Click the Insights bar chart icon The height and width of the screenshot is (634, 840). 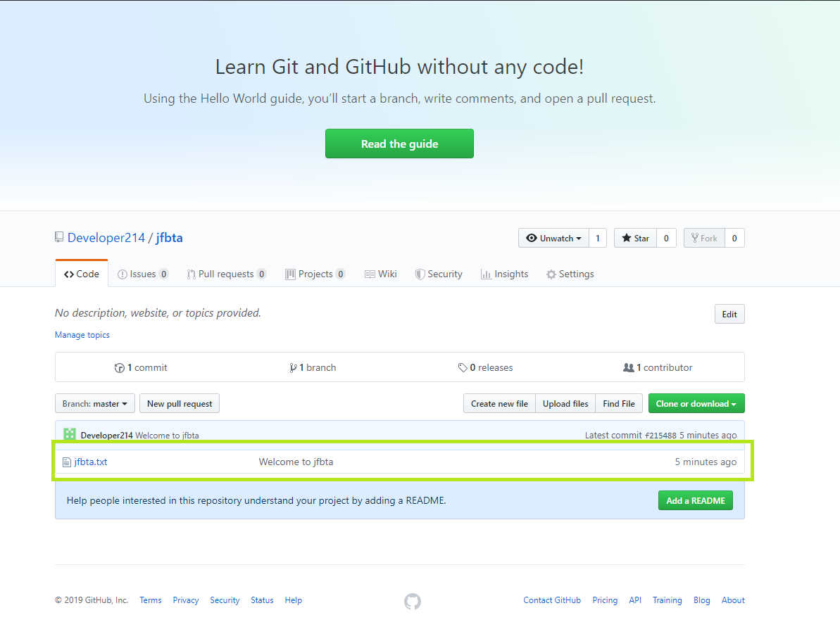click(x=486, y=274)
